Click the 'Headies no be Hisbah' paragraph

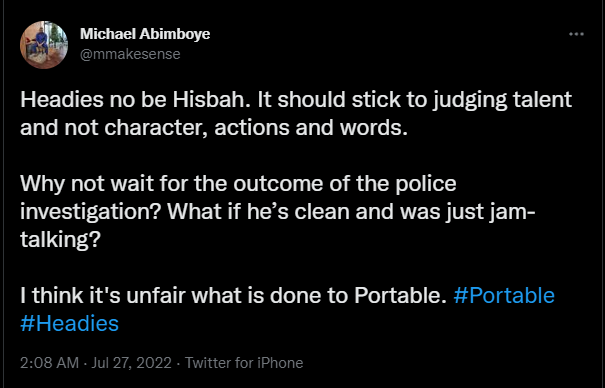296,113
